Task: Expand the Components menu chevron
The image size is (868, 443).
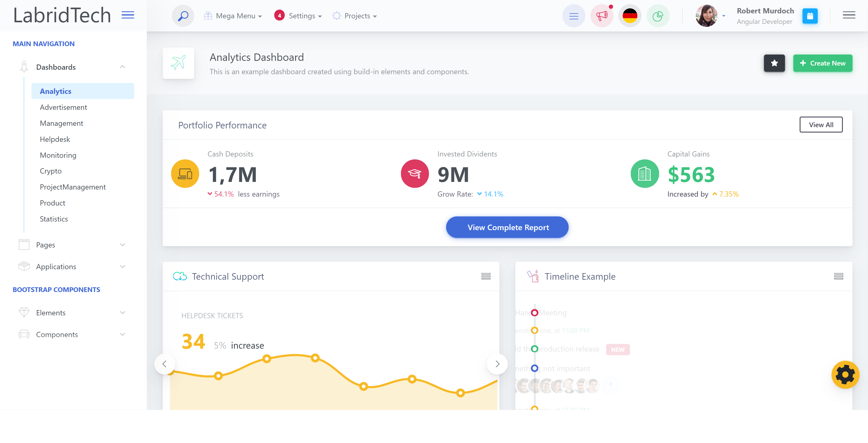Action: coord(123,334)
